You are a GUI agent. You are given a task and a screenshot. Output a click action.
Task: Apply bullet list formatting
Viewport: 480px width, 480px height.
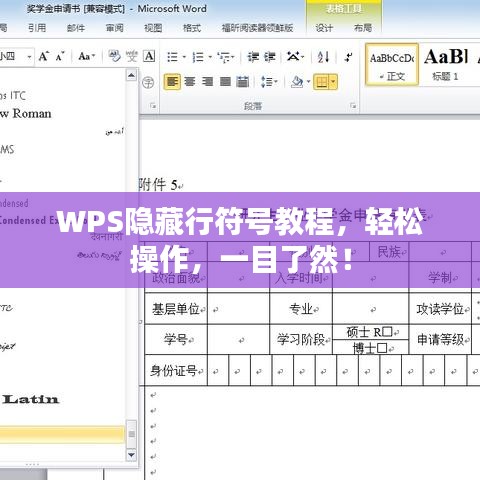(172, 57)
